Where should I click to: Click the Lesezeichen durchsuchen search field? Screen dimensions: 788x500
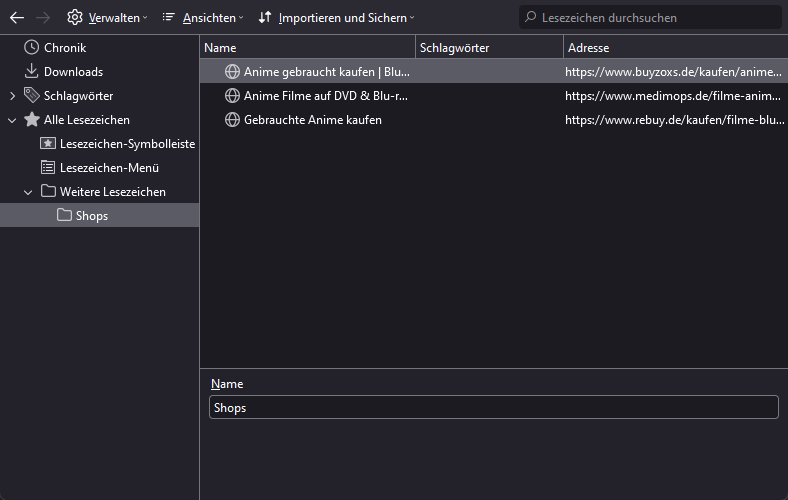655,17
